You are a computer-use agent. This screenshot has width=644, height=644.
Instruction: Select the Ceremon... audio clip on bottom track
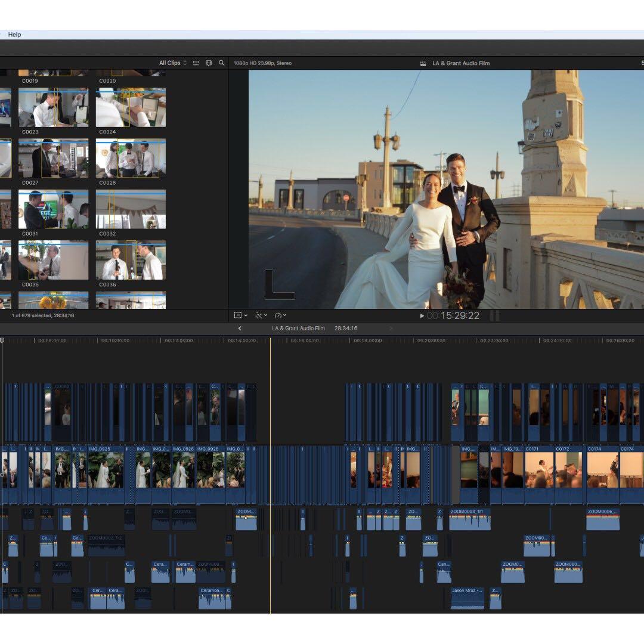pyautogui.click(x=213, y=599)
